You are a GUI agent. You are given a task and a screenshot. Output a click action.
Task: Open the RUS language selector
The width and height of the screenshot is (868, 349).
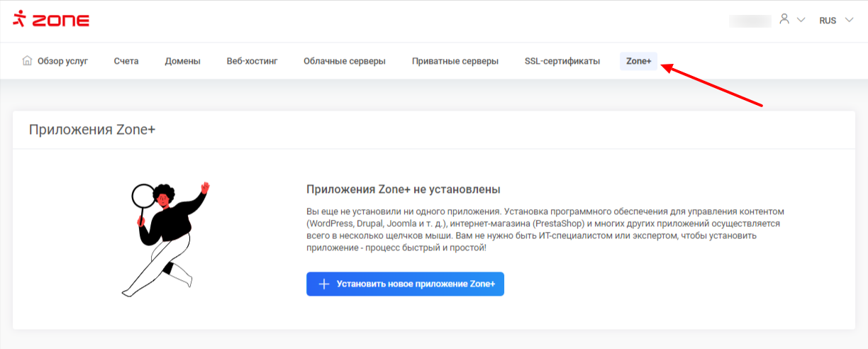pos(828,21)
